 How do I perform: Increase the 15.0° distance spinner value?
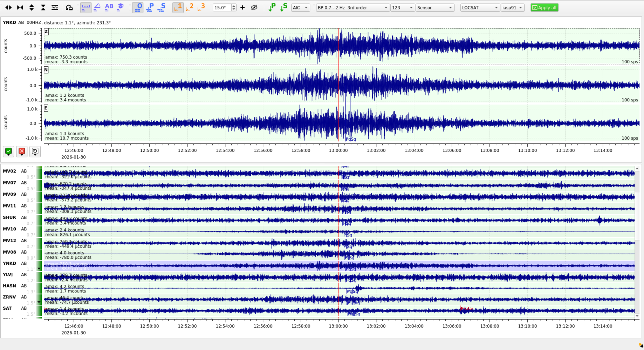click(234, 6)
